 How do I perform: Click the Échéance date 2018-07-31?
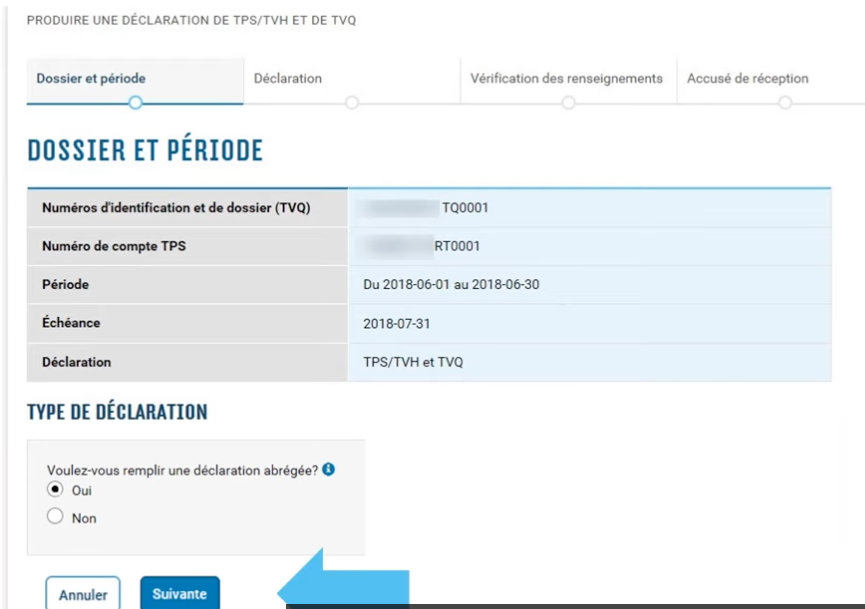coord(394,324)
